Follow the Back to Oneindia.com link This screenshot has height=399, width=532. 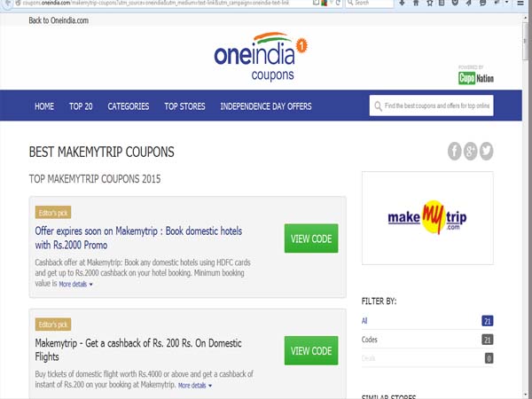(59, 20)
